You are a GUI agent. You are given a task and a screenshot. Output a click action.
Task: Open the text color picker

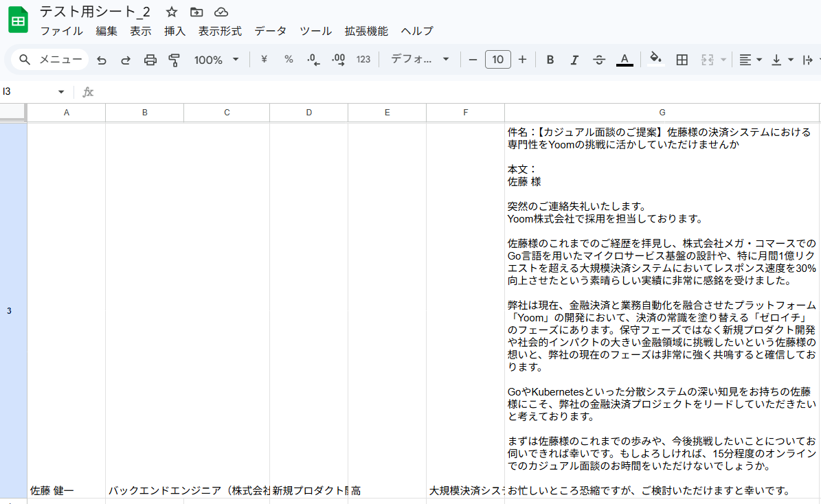point(624,60)
